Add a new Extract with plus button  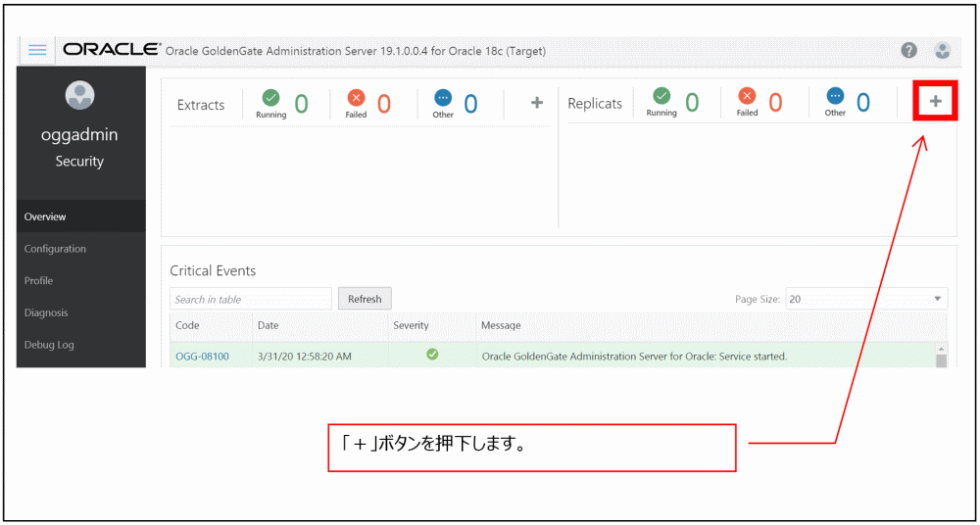[537, 103]
